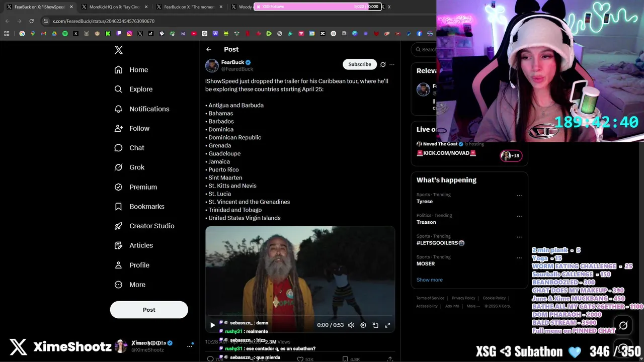Open the Google bookmark icon
The width and height of the screenshot is (644, 362).
pos(22,34)
